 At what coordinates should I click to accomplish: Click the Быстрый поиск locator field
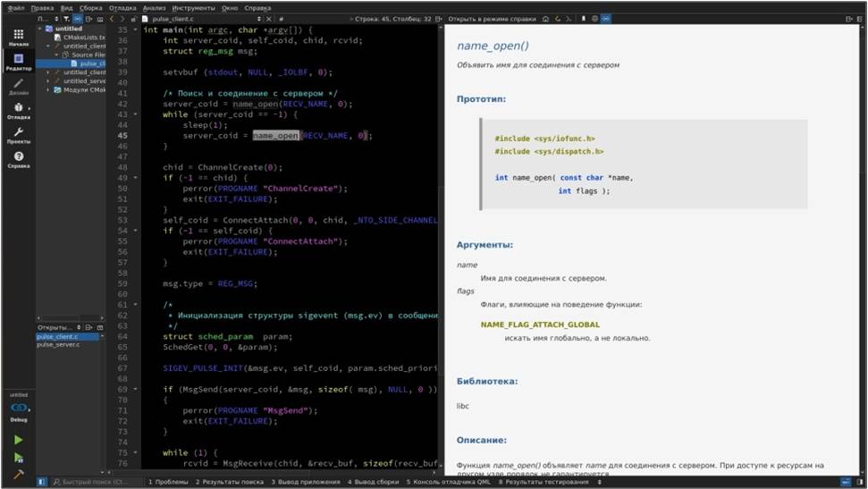[96, 482]
